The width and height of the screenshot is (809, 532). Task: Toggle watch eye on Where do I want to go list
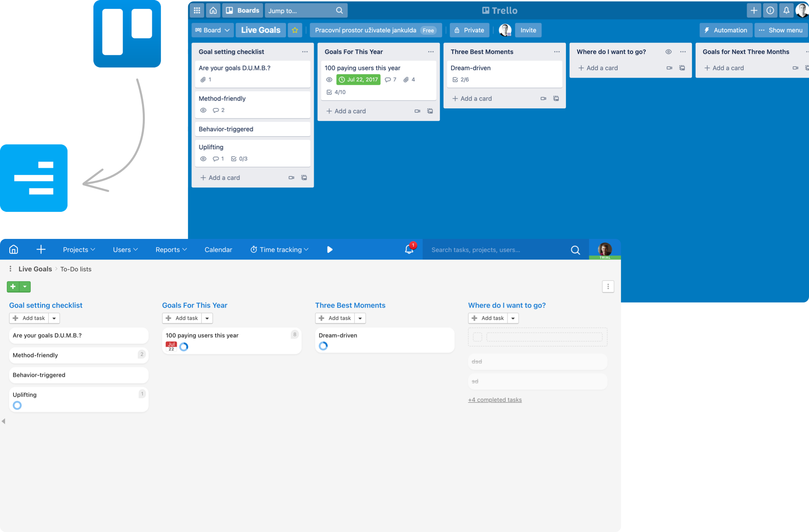click(669, 52)
